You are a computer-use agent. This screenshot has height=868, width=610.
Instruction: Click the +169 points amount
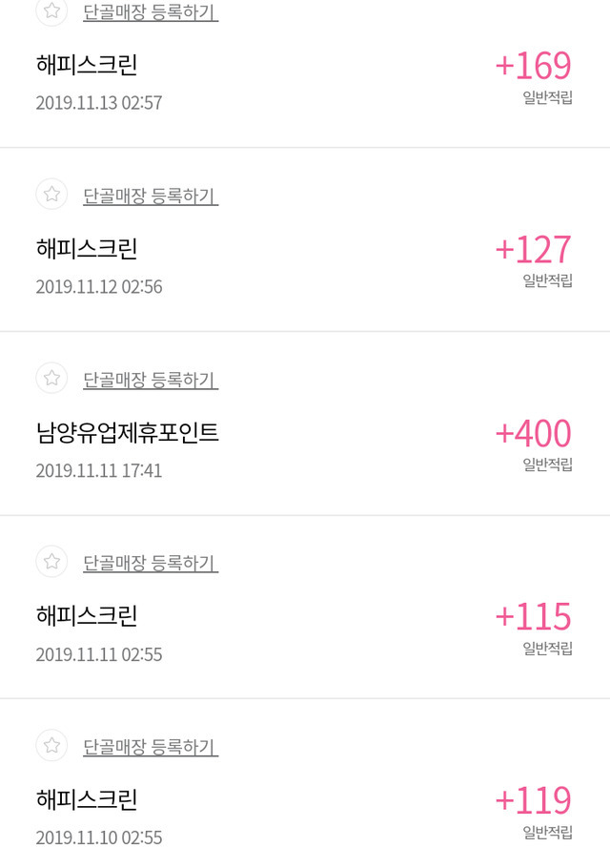coord(533,66)
